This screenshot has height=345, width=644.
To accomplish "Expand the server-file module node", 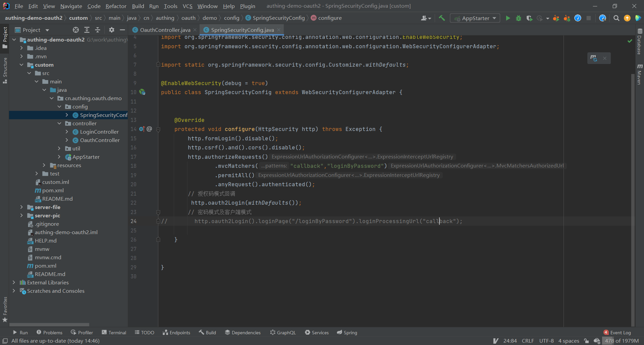I will coord(21,207).
